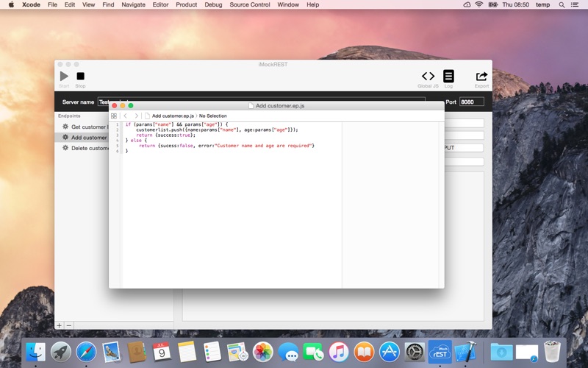Open the Trash in the Dock
The image size is (588, 368).
(552, 353)
